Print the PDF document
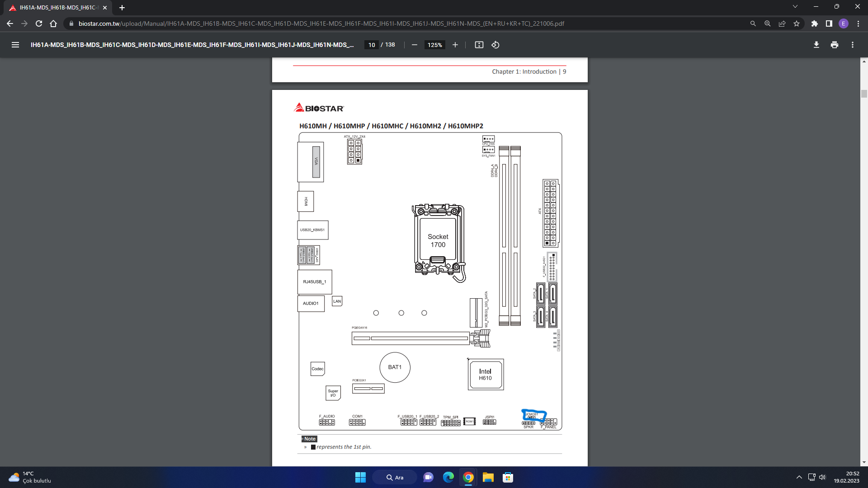 [834, 45]
